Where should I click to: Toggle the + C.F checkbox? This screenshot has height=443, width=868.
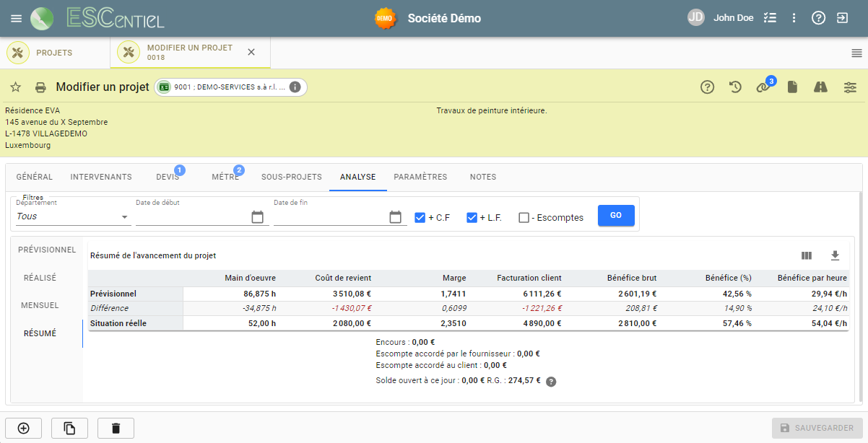coord(420,217)
